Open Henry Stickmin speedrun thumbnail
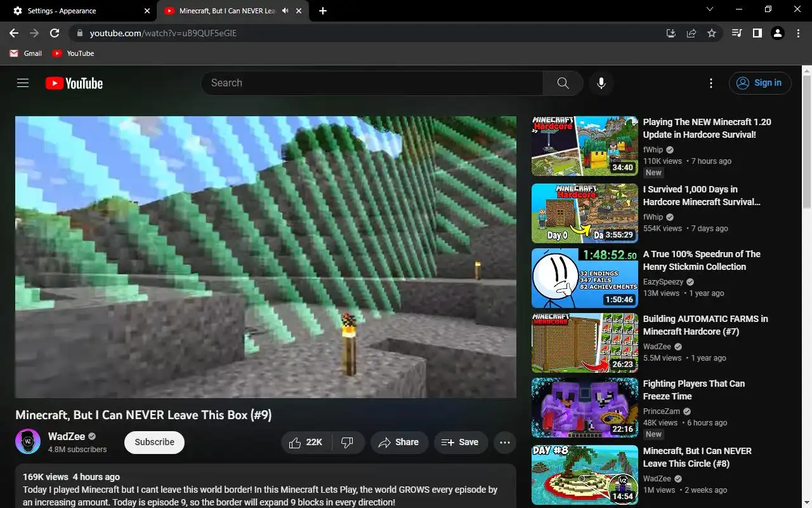Image resolution: width=812 pixels, height=508 pixels. [585, 278]
